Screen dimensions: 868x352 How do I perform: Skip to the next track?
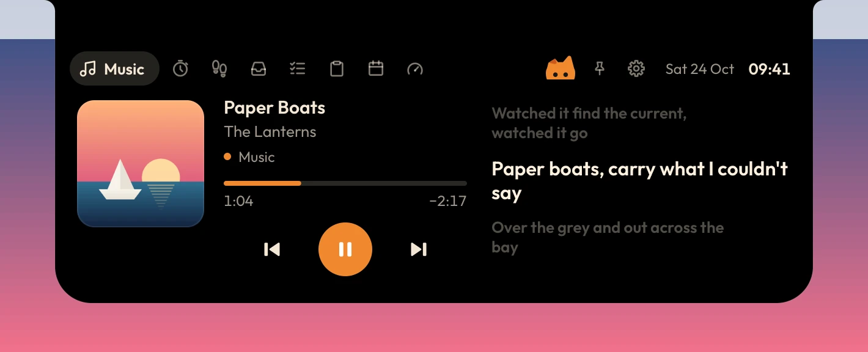coord(419,249)
